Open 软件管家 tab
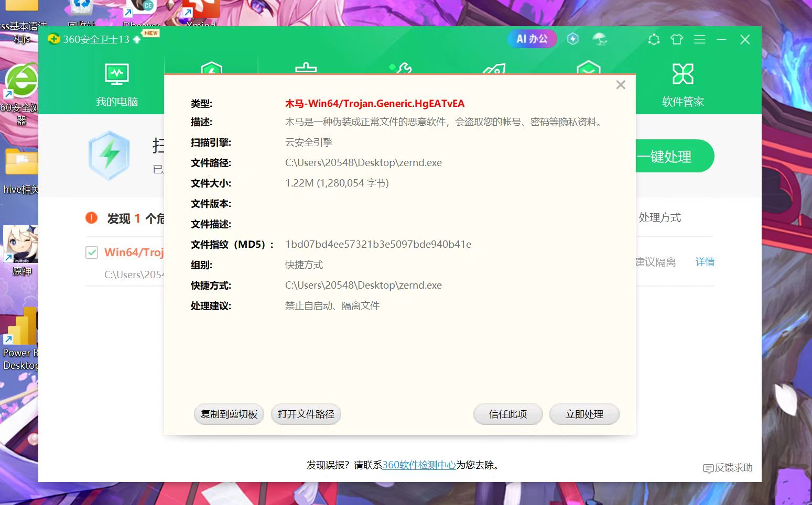 [683, 85]
